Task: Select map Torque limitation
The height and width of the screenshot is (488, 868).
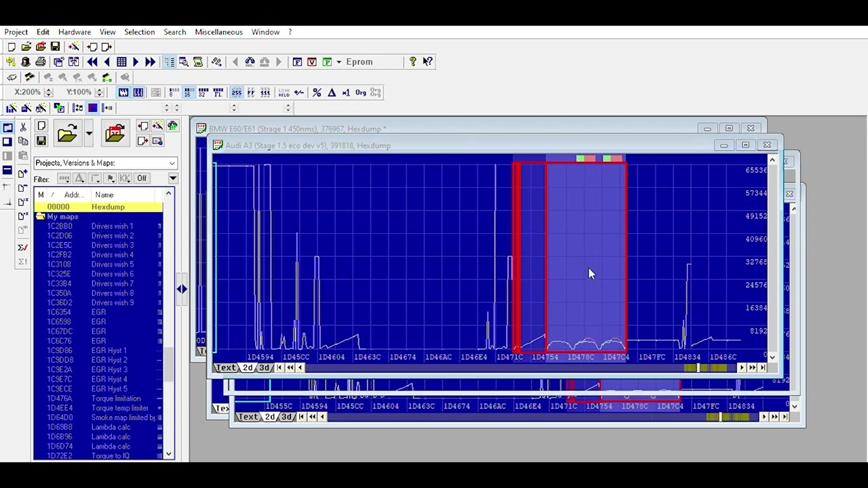Action: [116, 399]
